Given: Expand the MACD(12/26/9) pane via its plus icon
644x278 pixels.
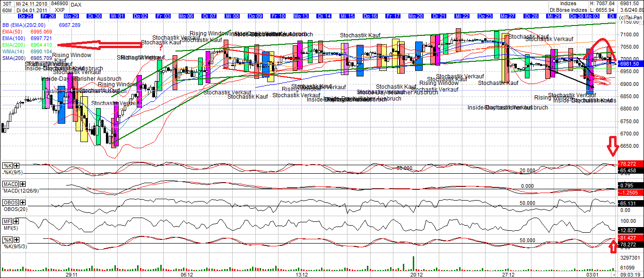Looking at the screenshot, I should click(x=22, y=184).
